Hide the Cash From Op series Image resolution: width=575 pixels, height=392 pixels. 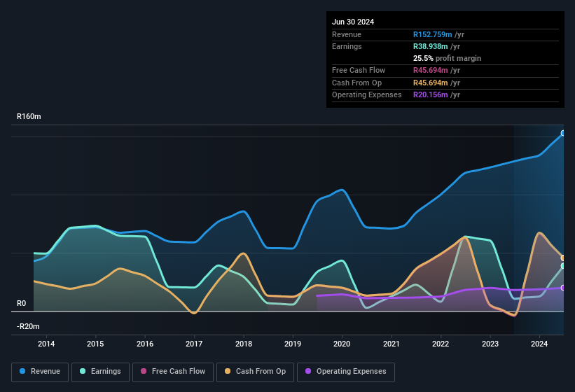pos(255,372)
